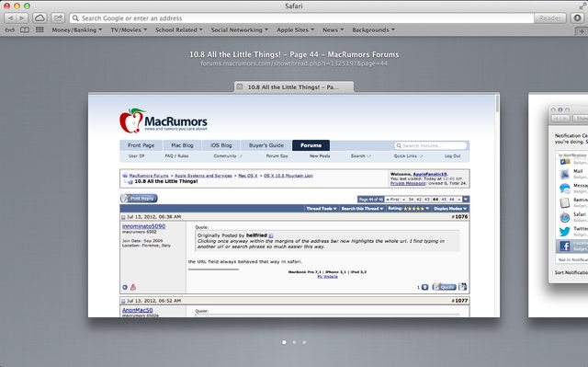Viewport: 588px width, 367px height.
Task: Select Messages icon in Notifications window
Action: [565, 188]
